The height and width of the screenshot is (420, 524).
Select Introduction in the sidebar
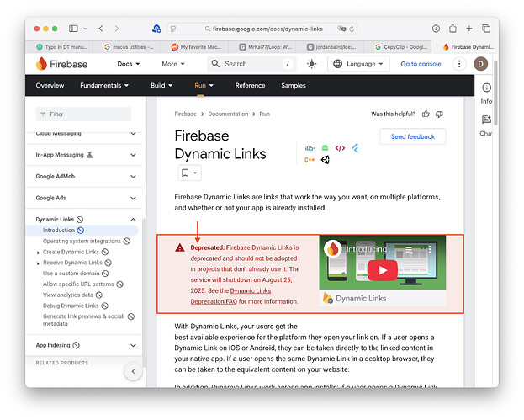(x=82, y=231)
